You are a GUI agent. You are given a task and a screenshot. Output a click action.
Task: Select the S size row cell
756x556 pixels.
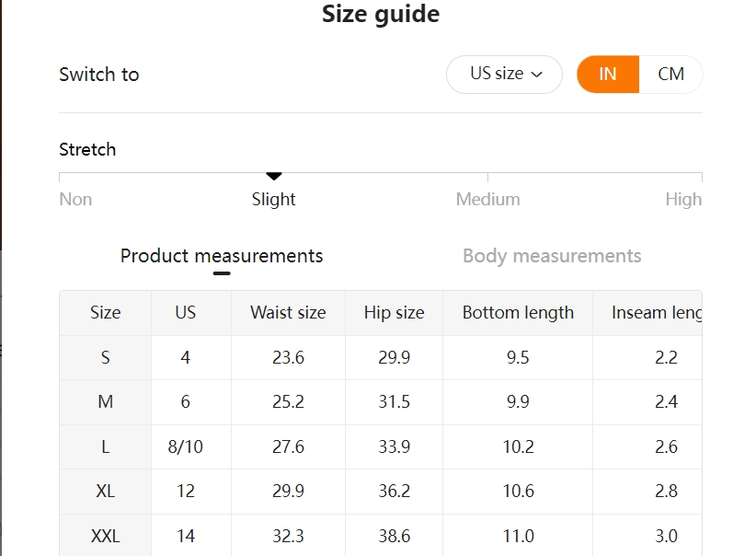(x=106, y=358)
